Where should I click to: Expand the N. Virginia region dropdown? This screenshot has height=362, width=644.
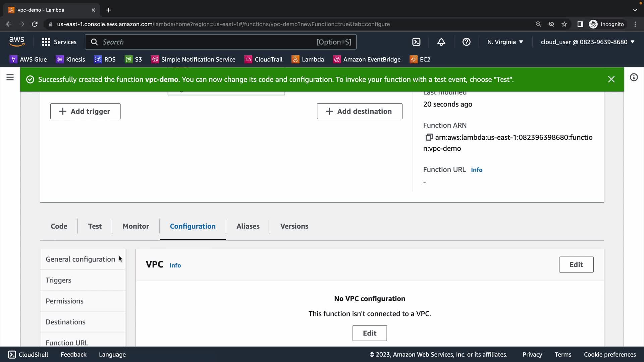tap(505, 42)
